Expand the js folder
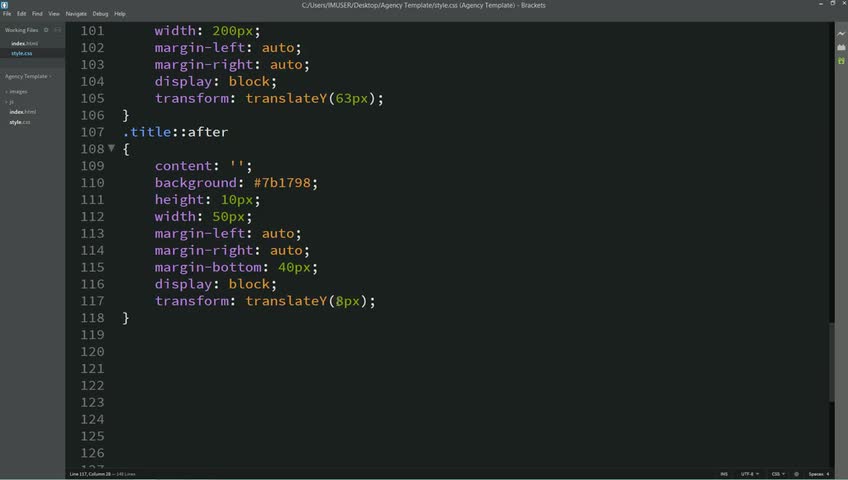848x480 pixels. click(10, 102)
